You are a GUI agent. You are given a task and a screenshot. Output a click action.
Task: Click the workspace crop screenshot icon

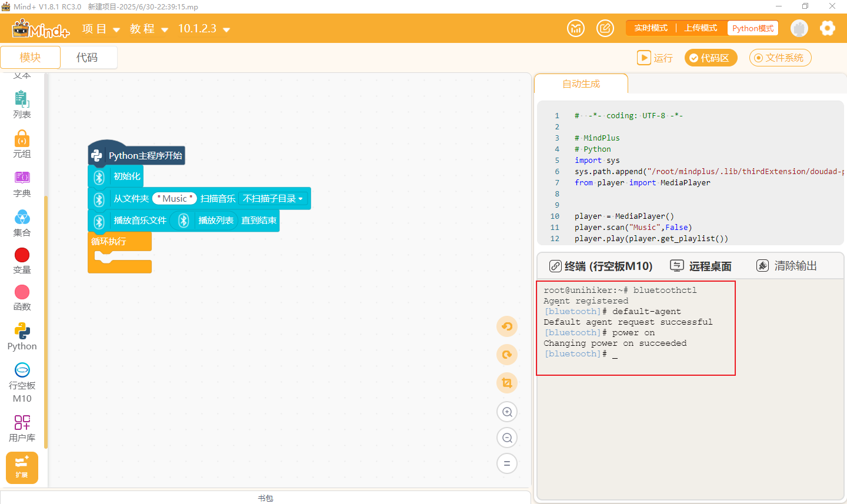pyautogui.click(x=507, y=383)
